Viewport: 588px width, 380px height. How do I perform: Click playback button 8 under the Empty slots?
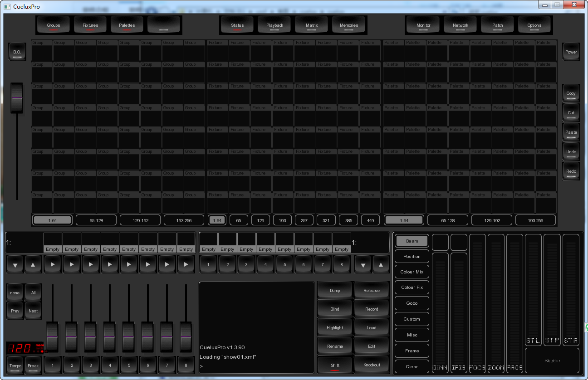[342, 264]
